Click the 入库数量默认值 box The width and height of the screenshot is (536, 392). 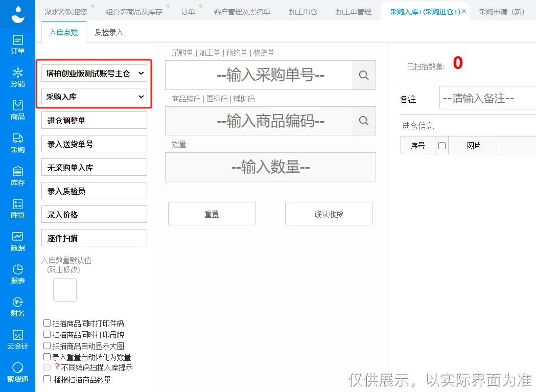65,290
